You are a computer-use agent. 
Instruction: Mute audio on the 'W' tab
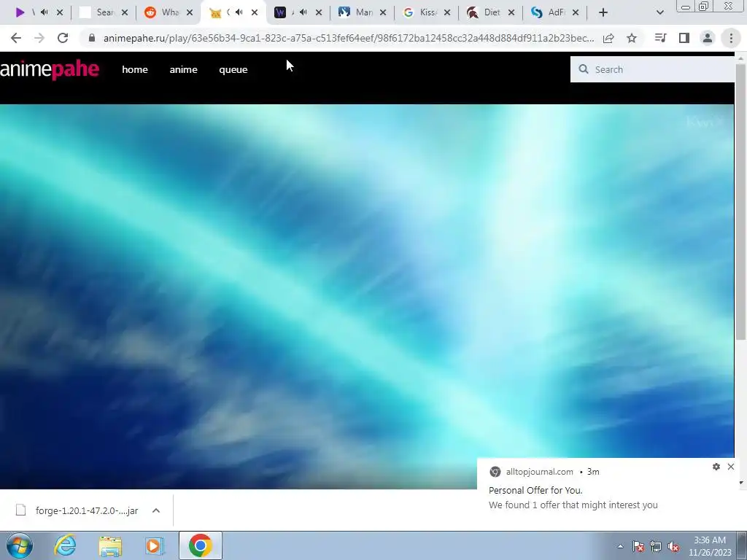coord(303,12)
